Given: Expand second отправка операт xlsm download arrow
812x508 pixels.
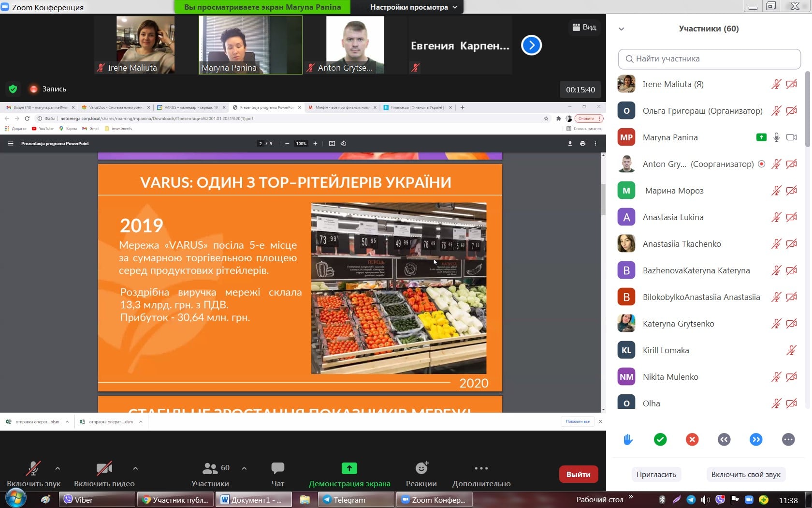Looking at the screenshot, I should (x=141, y=422).
